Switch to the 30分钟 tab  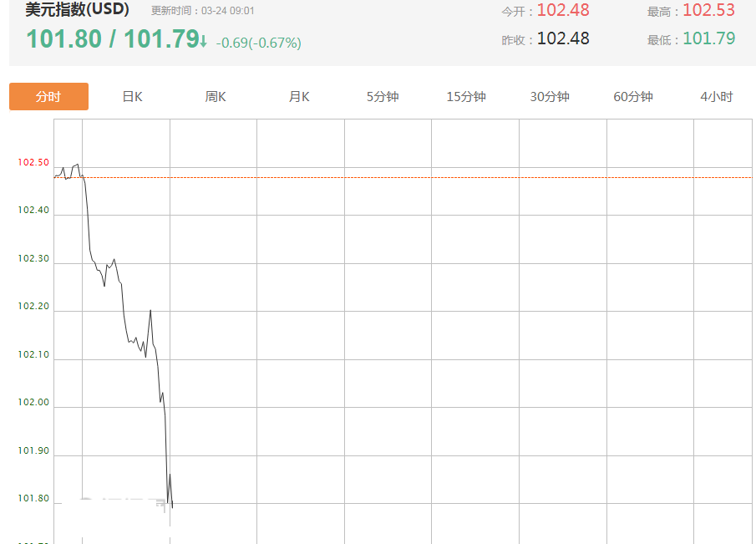pos(550,97)
